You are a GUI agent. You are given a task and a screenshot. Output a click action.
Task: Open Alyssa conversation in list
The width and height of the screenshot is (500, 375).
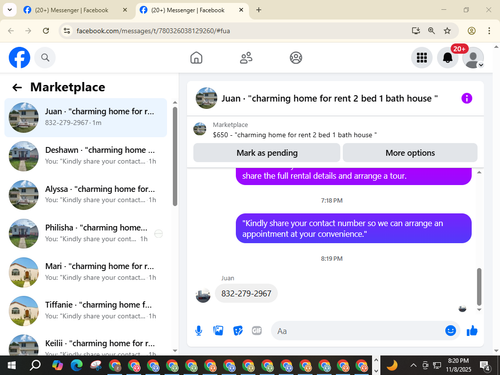(86, 195)
